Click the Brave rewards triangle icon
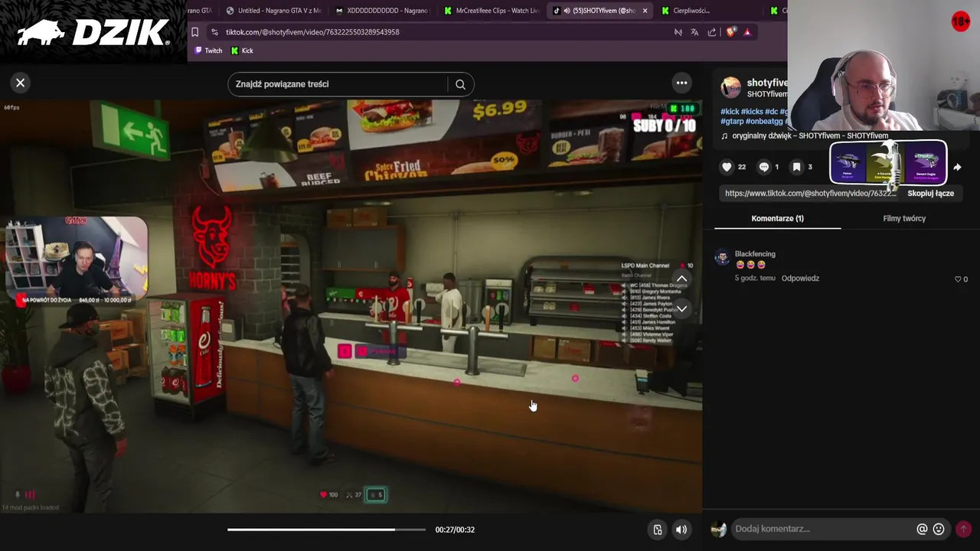Viewport: 980px width, 551px height. pos(747,32)
